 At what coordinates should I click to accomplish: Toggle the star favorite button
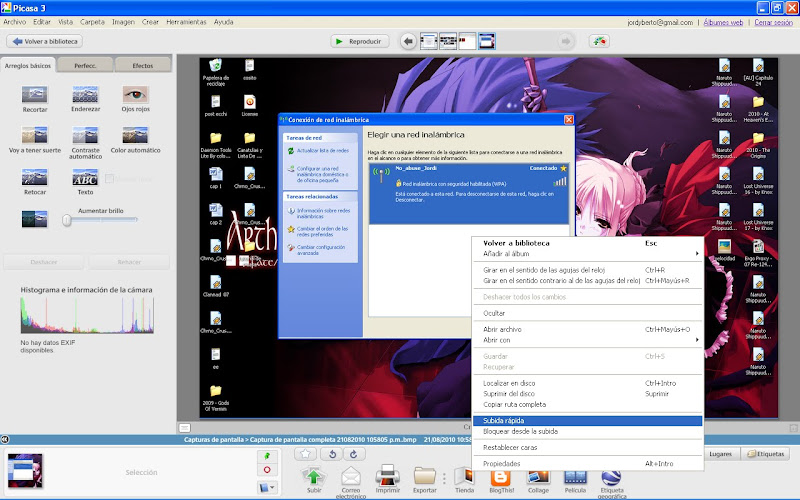305,454
